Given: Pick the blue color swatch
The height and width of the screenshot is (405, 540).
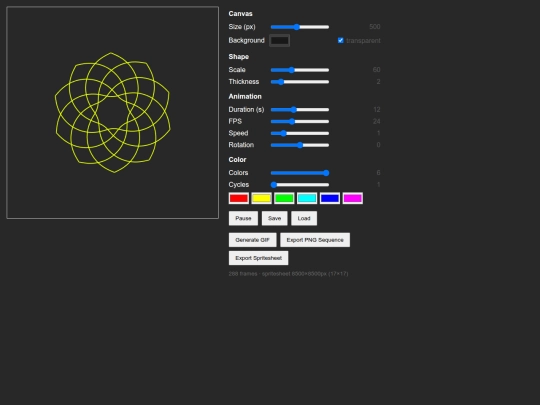Looking at the screenshot, I should coord(330,198).
